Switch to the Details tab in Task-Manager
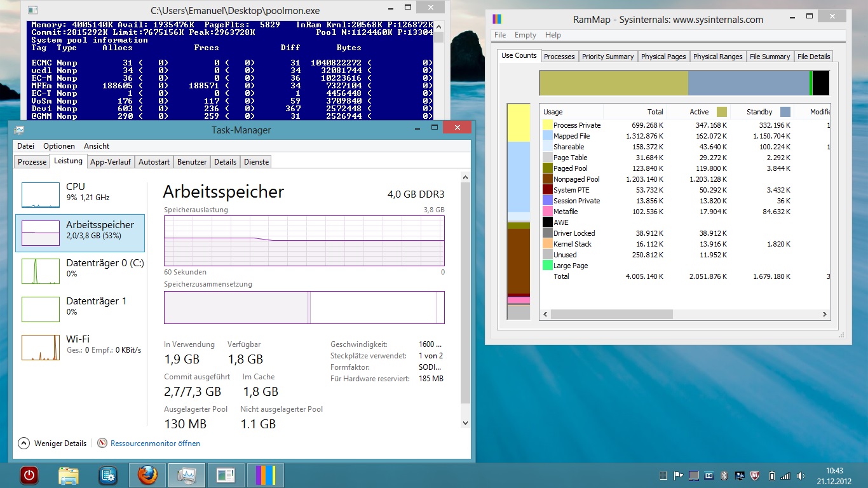The height and width of the screenshot is (488, 868). tap(225, 162)
